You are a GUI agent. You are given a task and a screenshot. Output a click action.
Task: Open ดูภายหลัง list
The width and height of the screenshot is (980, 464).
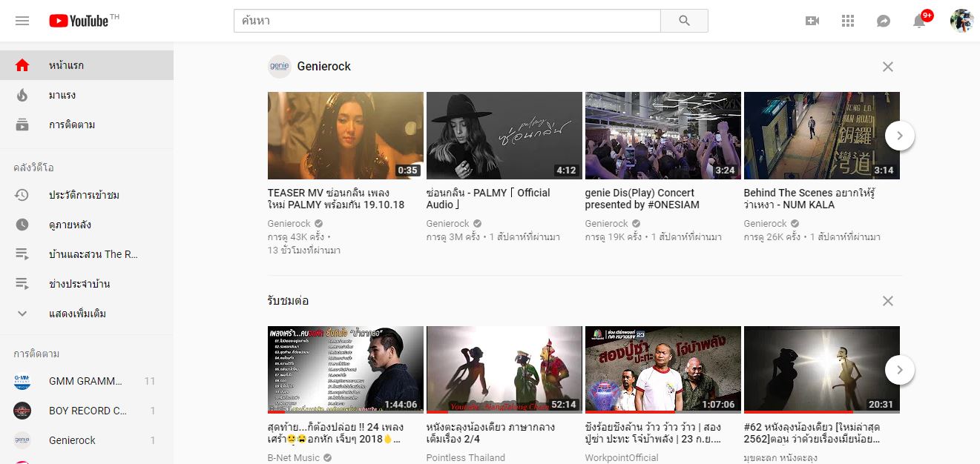[x=87, y=225]
